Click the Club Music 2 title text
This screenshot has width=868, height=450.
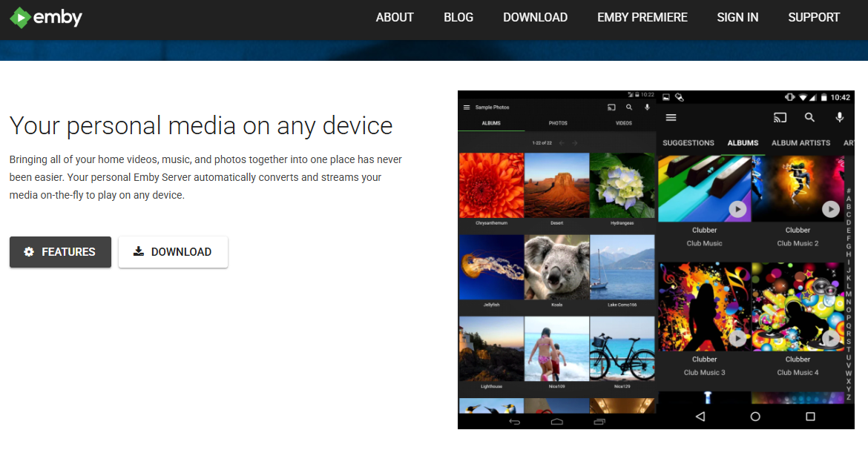point(797,244)
